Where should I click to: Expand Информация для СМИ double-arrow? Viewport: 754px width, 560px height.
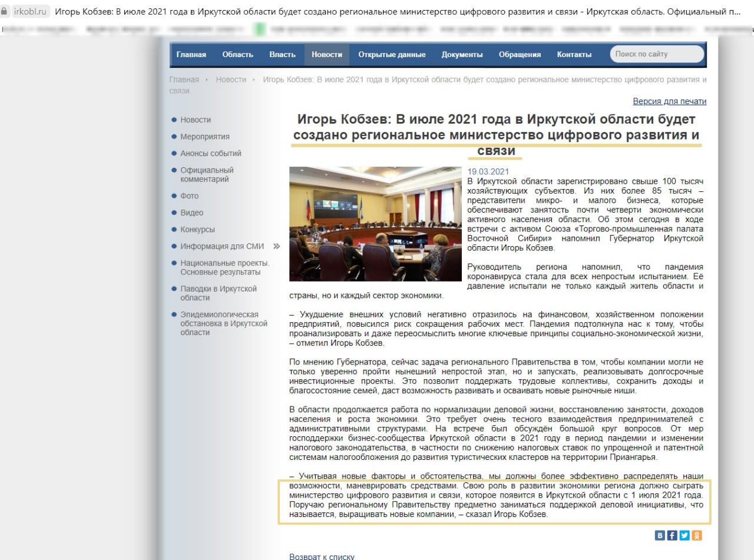point(276,246)
